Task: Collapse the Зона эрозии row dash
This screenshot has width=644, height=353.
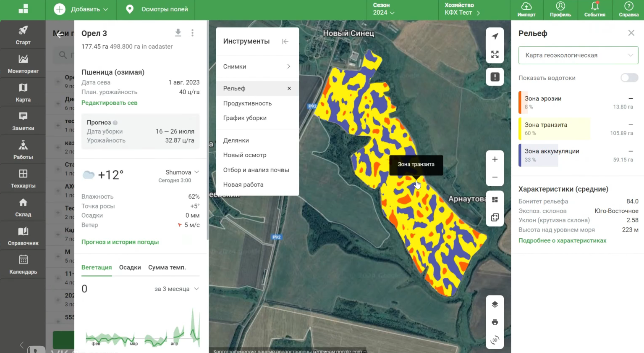Action: tap(631, 98)
